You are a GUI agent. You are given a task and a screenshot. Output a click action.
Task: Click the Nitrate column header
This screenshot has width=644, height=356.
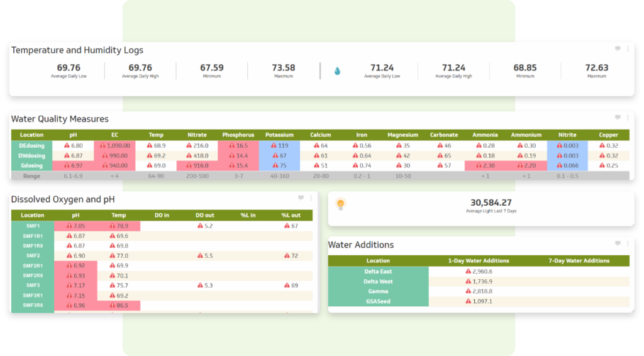(197, 135)
